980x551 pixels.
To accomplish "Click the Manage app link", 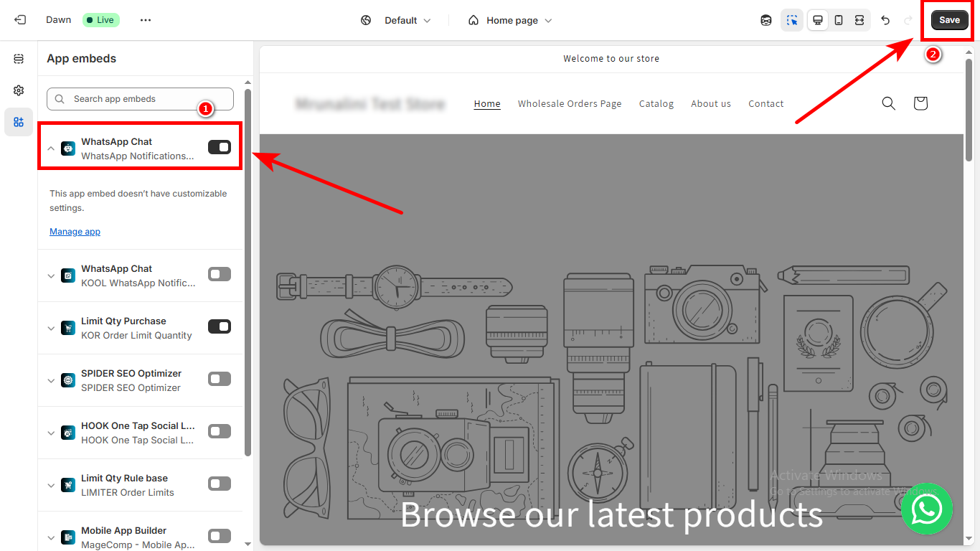I will [x=75, y=232].
